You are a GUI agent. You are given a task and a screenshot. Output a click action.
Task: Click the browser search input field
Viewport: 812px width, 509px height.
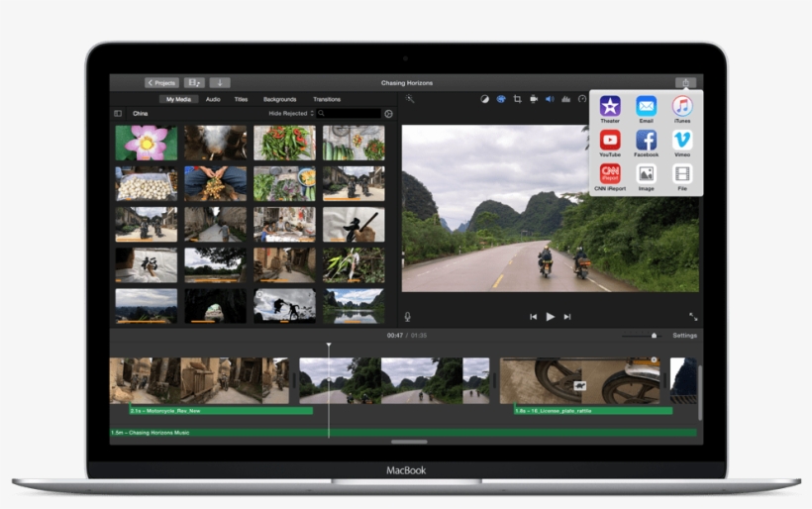pyautogui.click(x=349, y=114)
